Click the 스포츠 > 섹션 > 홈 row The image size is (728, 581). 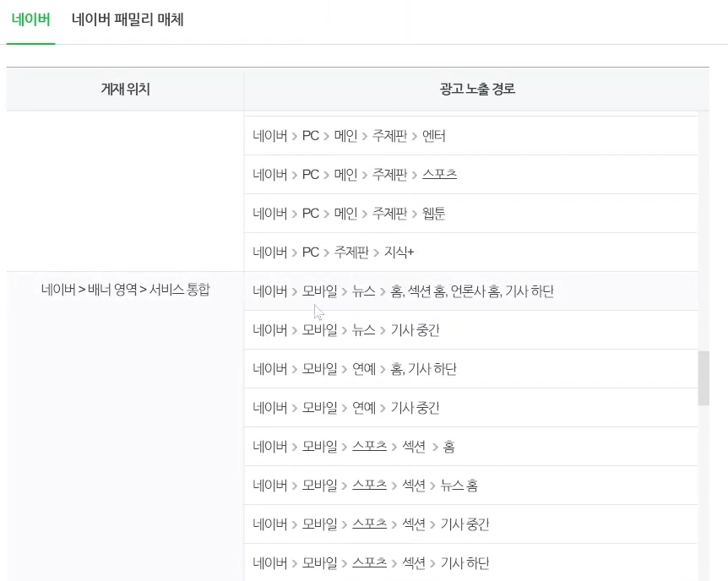coord(470,447)
